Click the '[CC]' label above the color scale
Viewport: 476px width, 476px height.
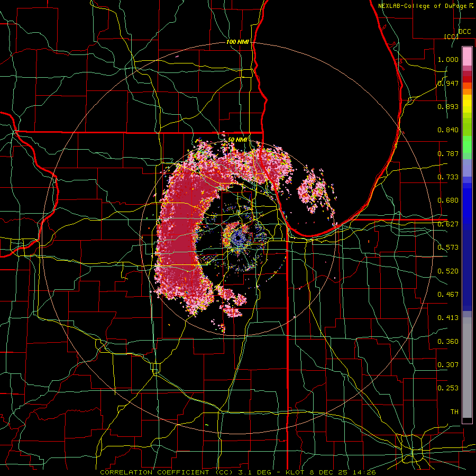(451, 36)
